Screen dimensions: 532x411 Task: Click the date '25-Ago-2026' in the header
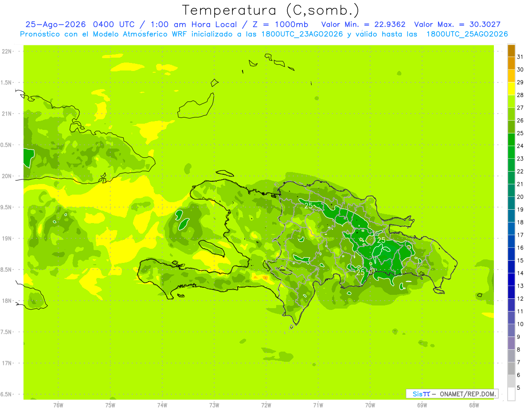click(56, 24)
